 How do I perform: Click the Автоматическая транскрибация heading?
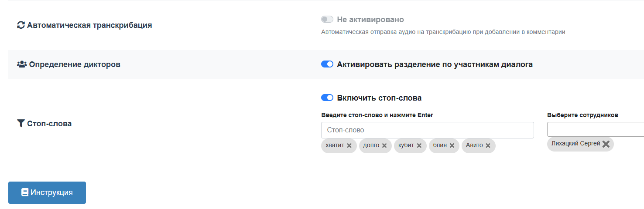pyautogui.click(x=89, y=25)
